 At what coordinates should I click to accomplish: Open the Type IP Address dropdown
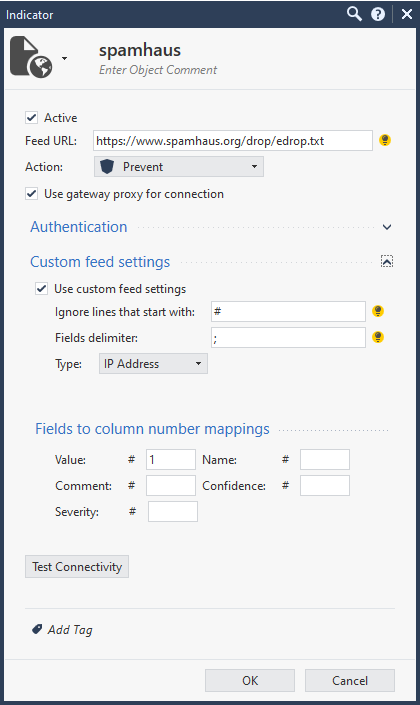click(153, 364)
